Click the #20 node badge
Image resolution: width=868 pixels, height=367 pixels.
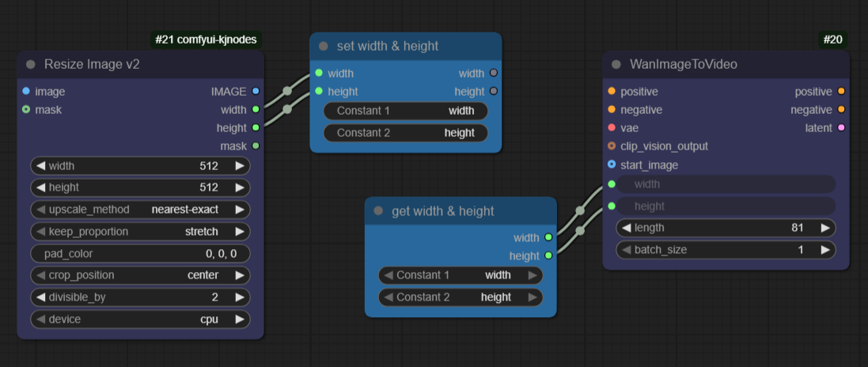coord(832,40)
